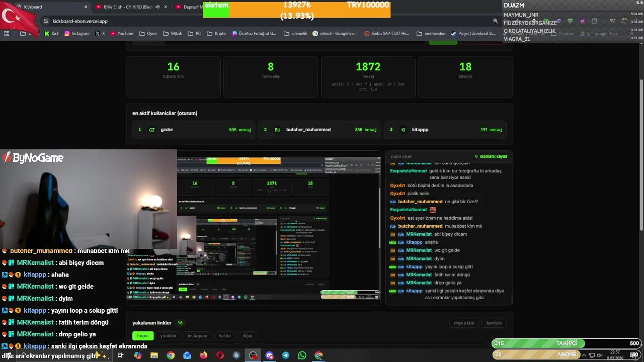Image resolution: width=644 pixels, height=362 pixels.
Task: Open Copilot from the taskbar
Action: (x=137, y=355)
